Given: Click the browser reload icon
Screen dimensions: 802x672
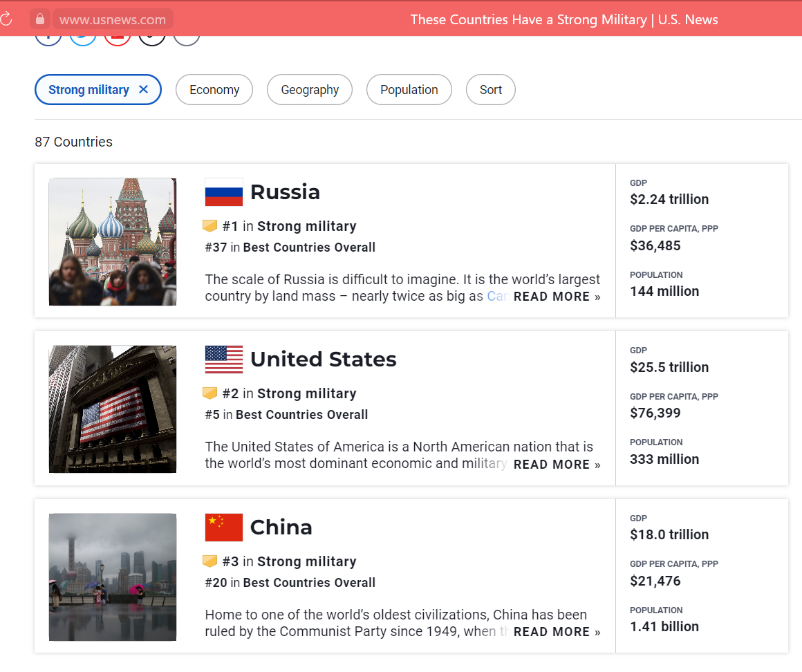Looking at the screenshot, I should (x=6, y=19).
